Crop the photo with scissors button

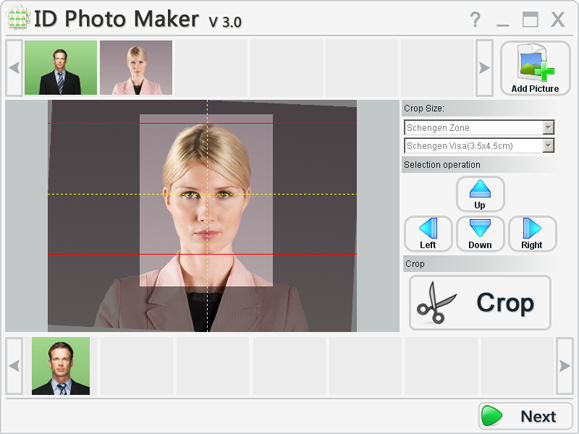coord(480,303)
